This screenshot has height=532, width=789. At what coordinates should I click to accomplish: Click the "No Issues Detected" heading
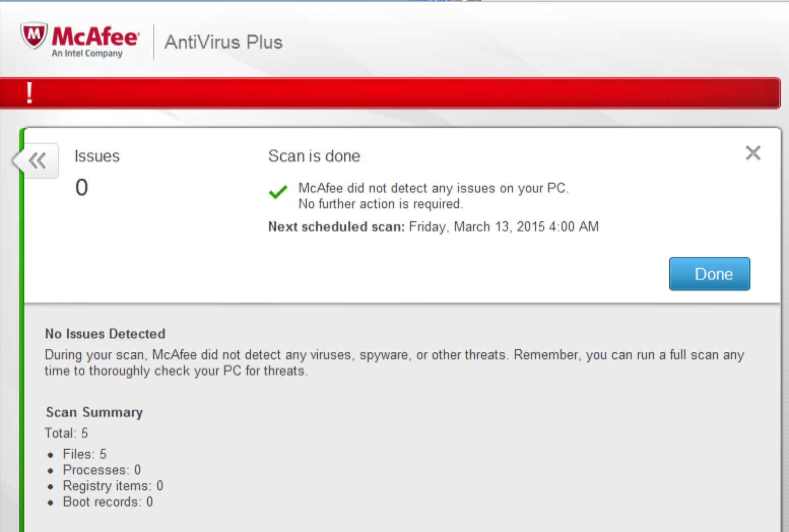point(105,334)
